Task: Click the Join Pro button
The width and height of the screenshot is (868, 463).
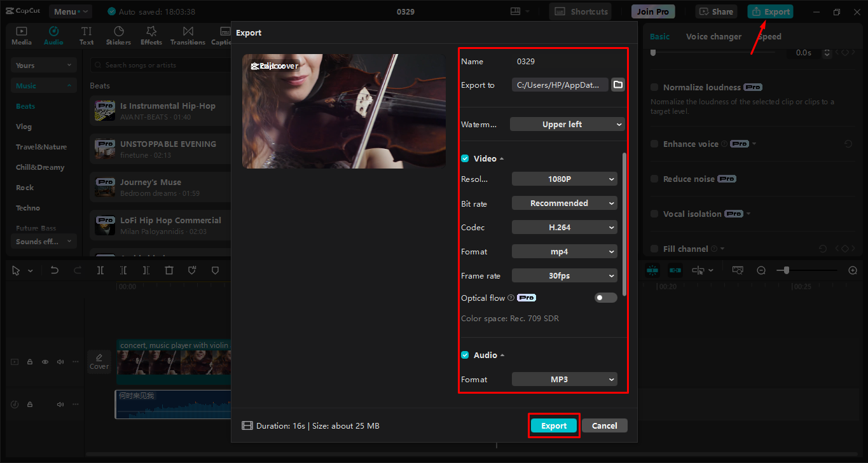Action: point(653,11)
